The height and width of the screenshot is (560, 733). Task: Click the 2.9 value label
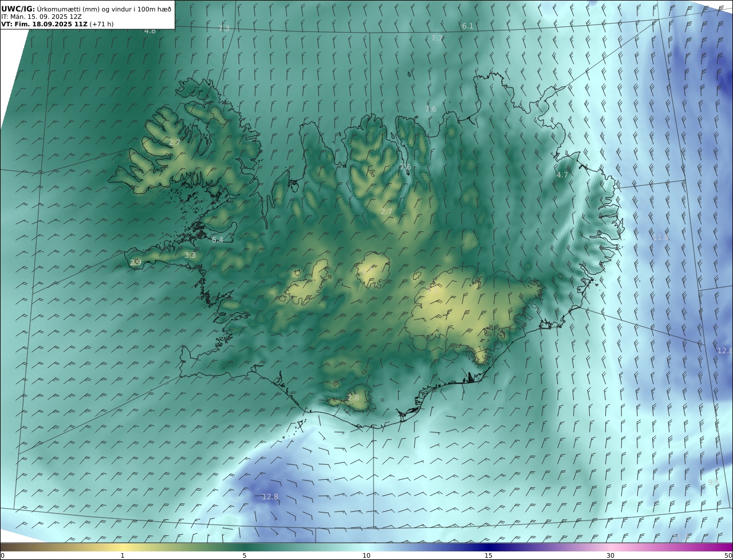136,263
